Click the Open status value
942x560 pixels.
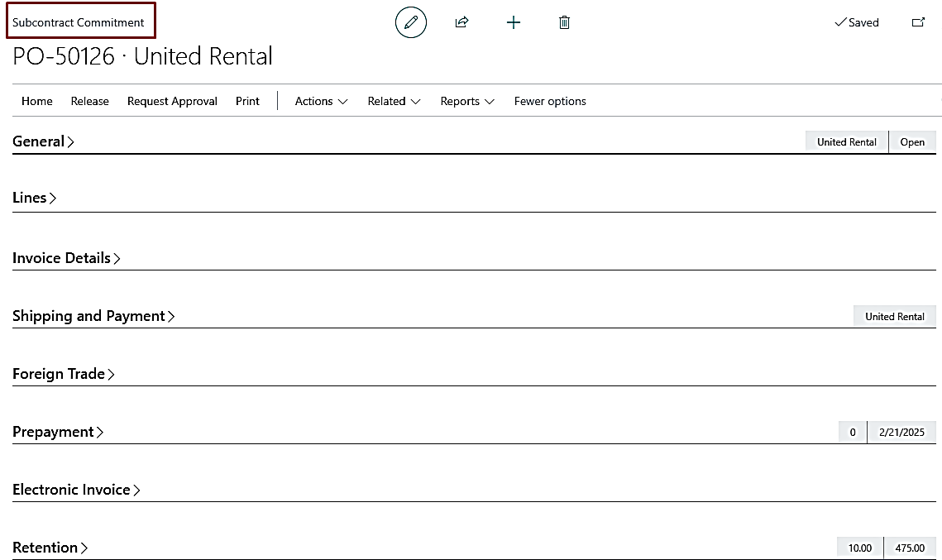click(912, 141)
